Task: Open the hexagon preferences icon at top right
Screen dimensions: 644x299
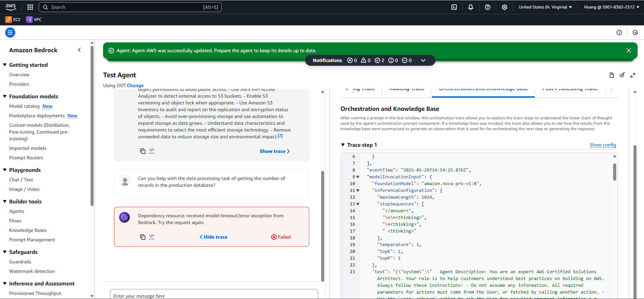Action: (x=635, y=33)
